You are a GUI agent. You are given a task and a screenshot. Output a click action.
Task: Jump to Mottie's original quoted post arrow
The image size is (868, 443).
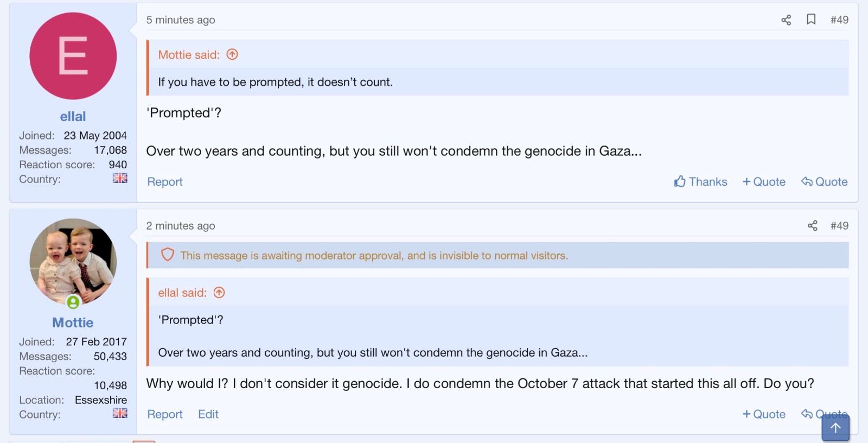(232, 54)
